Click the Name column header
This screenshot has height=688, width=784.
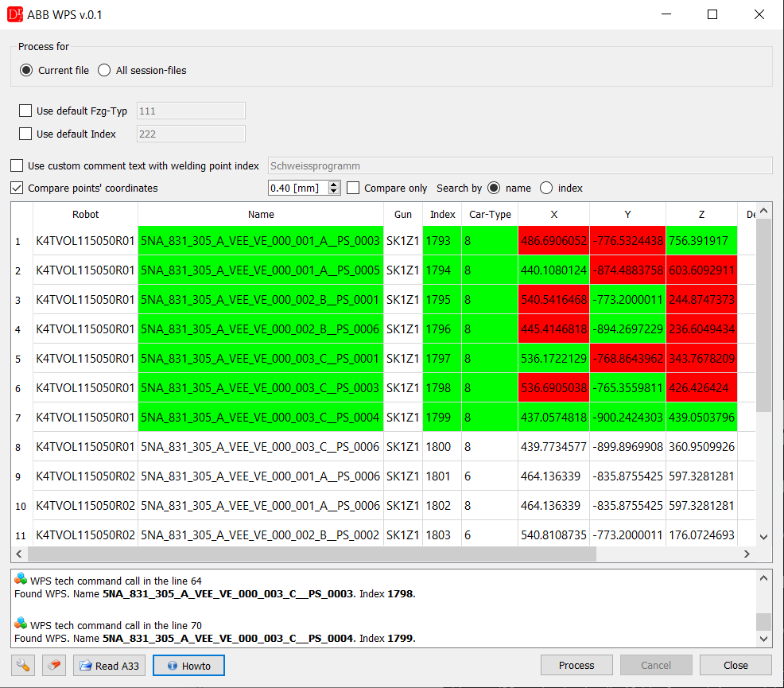pyautogui.click(x=261, y=215)
